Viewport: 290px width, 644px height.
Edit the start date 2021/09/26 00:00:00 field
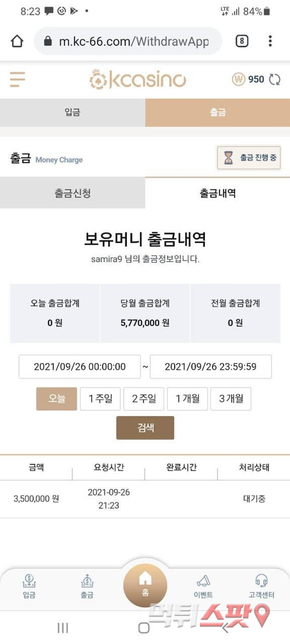pyautogui.click(x=80, y=367)
